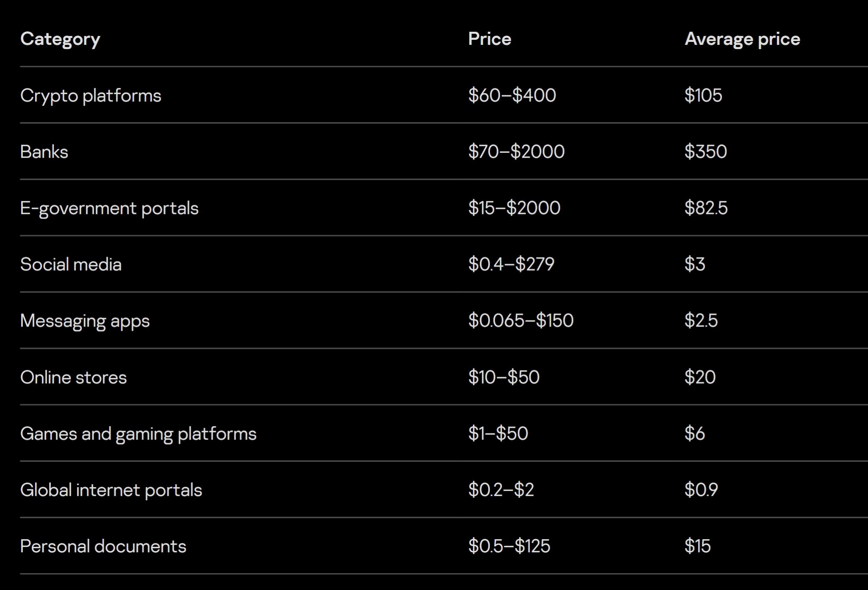868x590 pixels.
Task: Select the Global internet portals cell
Action: click(111, 490)
